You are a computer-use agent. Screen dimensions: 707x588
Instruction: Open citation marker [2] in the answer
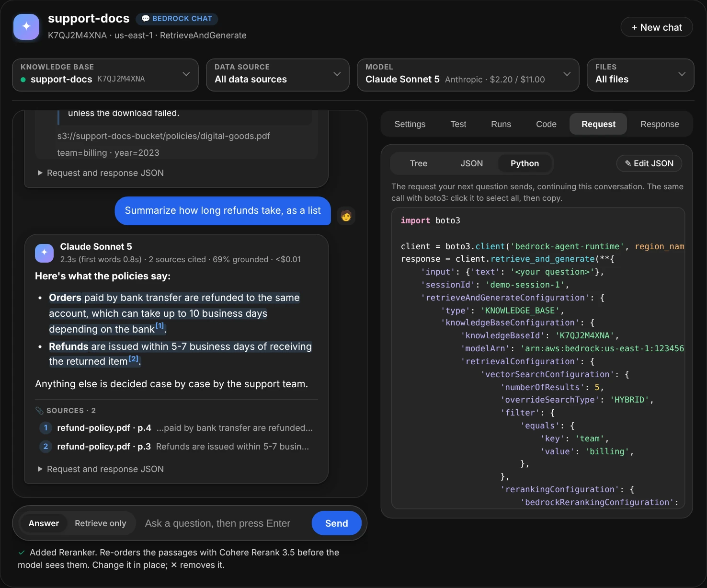(x=133, y=358)
